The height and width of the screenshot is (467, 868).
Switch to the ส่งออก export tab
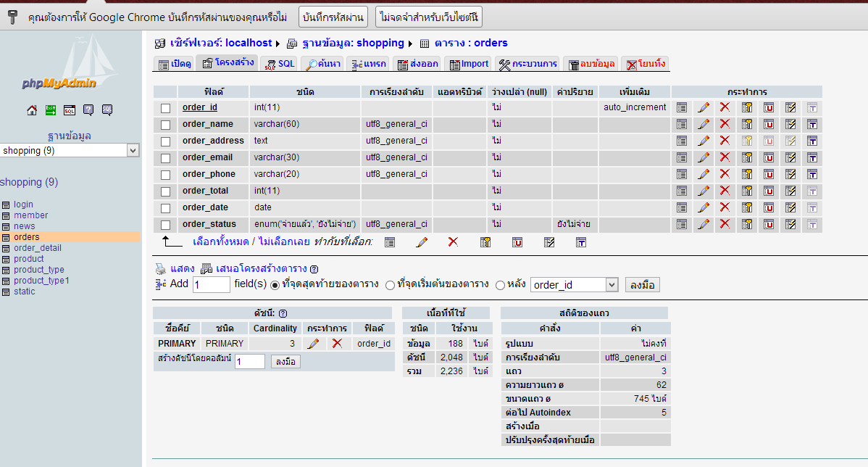pyautogui.click(x=418, y=64)
